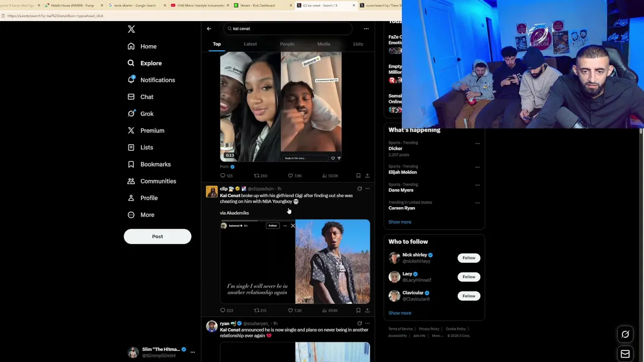Click the Bookmarks icon in sidebar

(x=131, y=164)
